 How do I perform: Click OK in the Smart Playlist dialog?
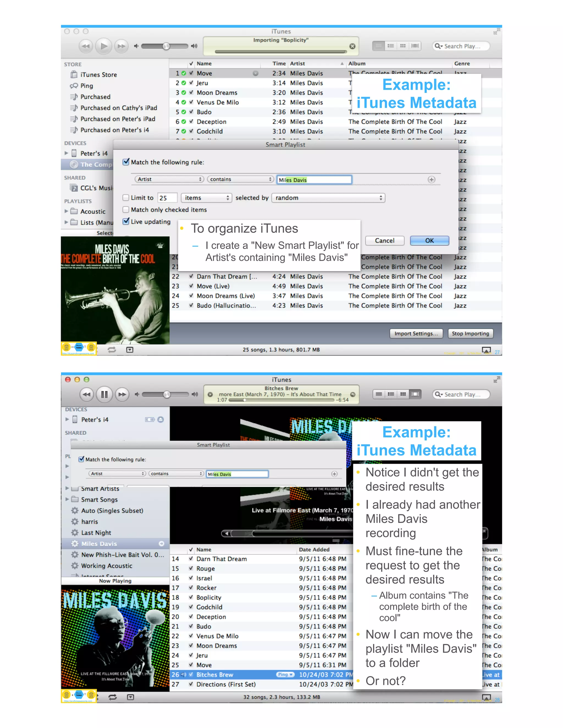(x=430, y=241)
